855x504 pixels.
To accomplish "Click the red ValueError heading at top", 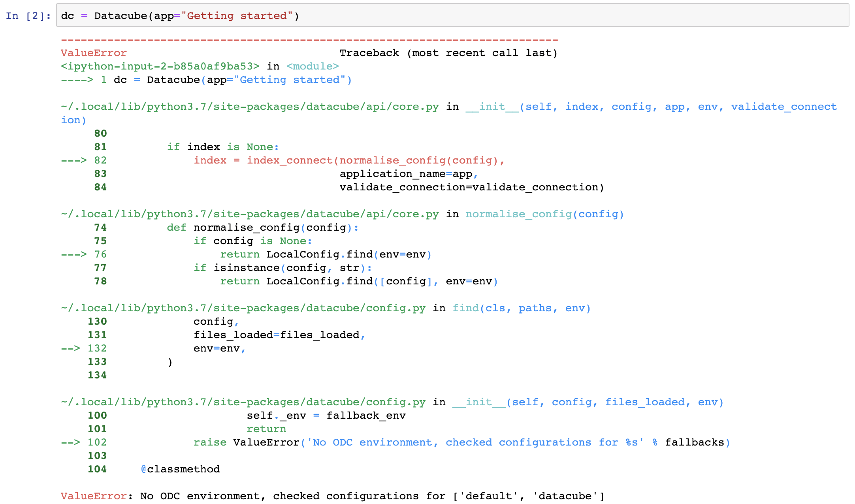I will pyautogui.click(x=94, y=53).
